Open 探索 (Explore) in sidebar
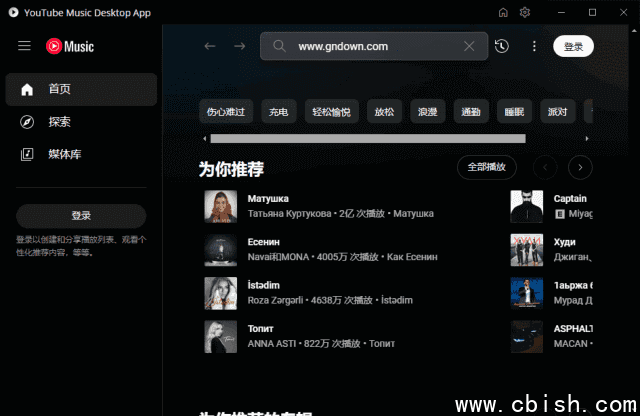 coord(60,122)
